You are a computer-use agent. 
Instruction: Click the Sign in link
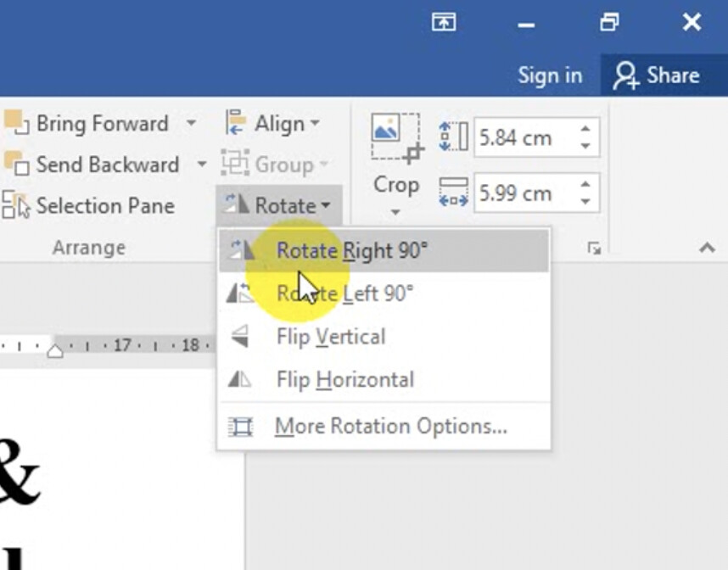[550, 75]
